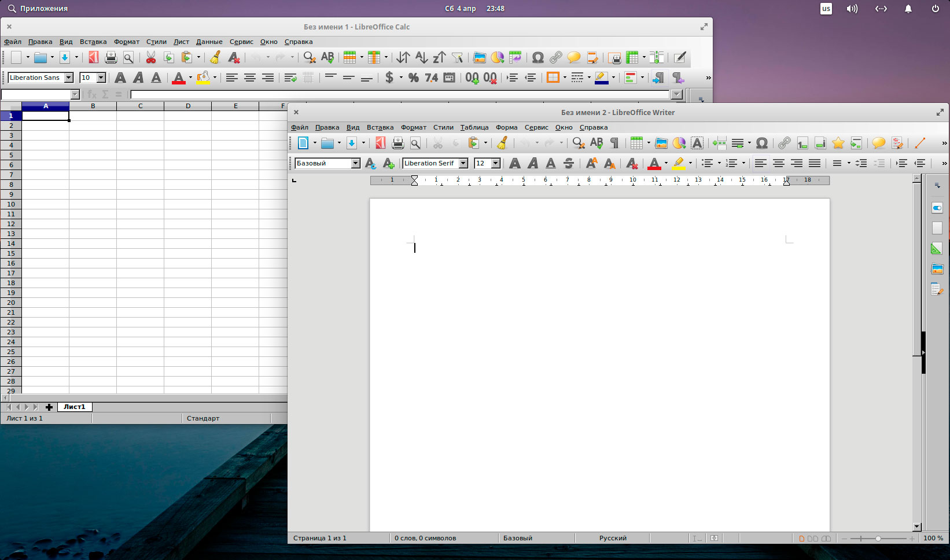Click the Export as PDF icon in Writer
This screenshot has width=950, height=560.
coord(380,143)
